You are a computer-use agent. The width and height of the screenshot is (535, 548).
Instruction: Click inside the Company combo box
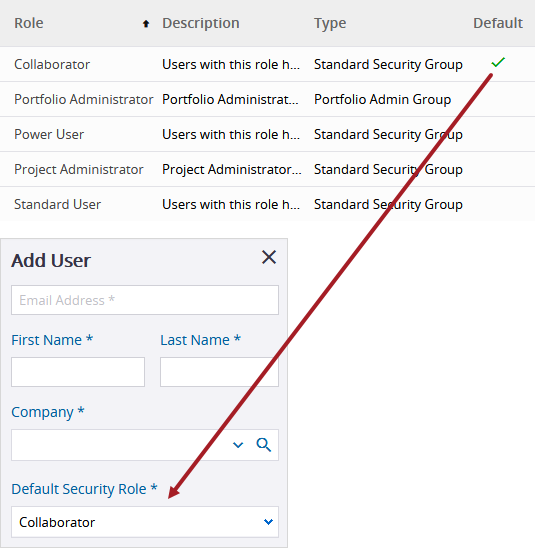(119, 445)
